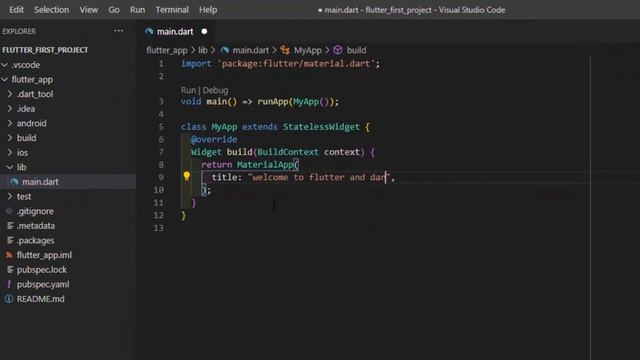The width and height of the screenshot is (640, 360).
Task: Open the Selection menu
Action: point(51,10)
